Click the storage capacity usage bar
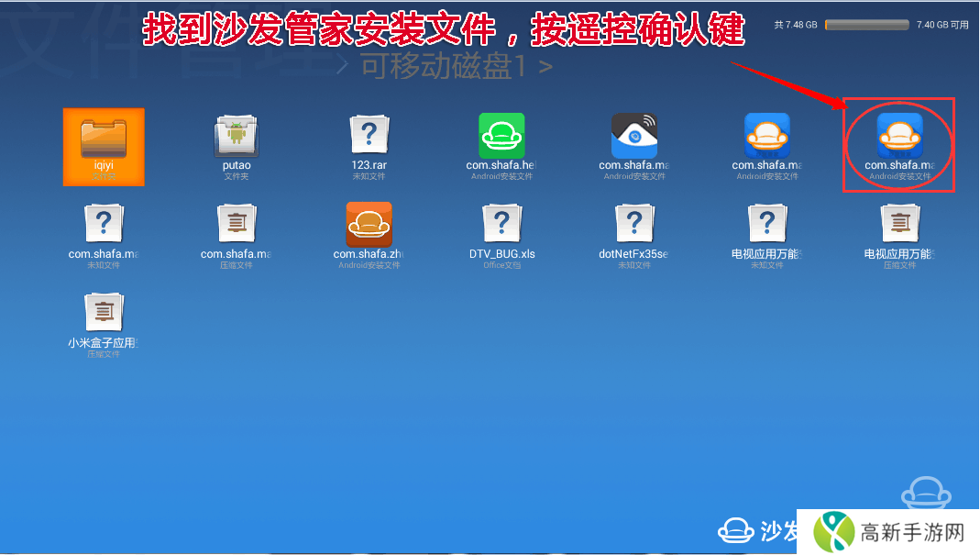Viewport: 980px width, 555px height. point(865,25)
